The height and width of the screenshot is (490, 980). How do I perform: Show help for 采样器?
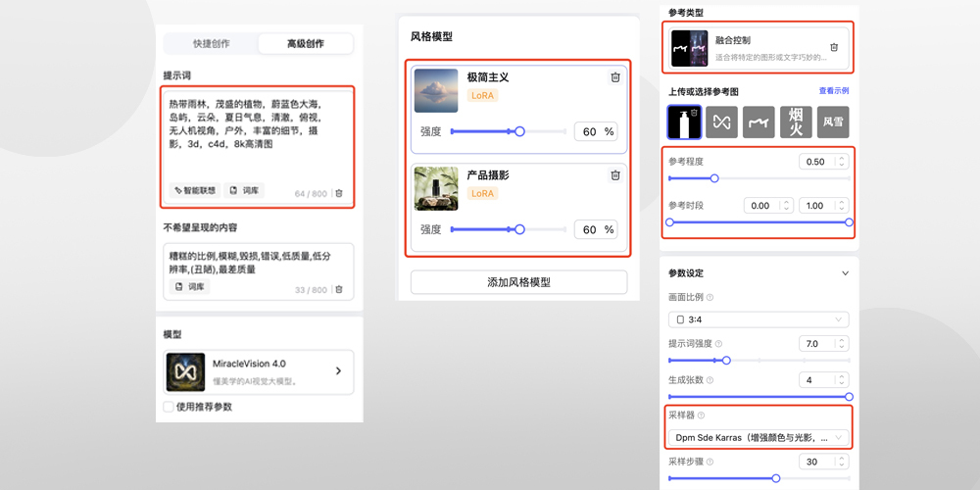pyautogui.click(x=702, y=416)
